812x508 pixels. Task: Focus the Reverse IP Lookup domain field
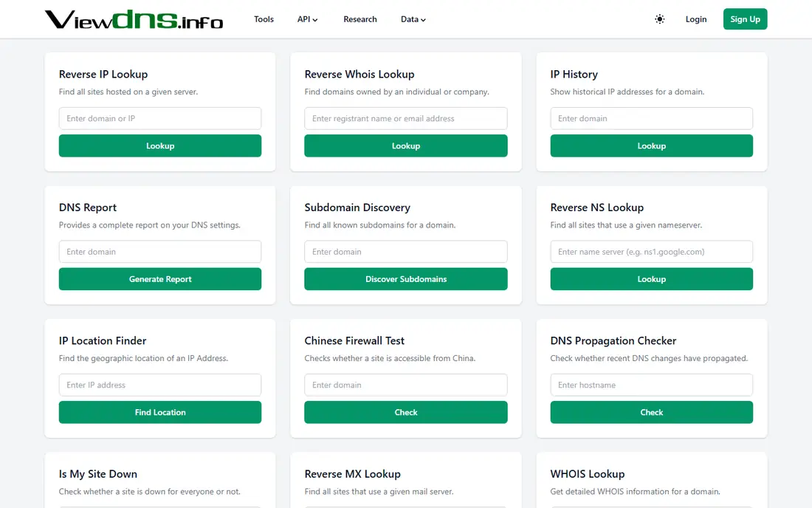160,119
